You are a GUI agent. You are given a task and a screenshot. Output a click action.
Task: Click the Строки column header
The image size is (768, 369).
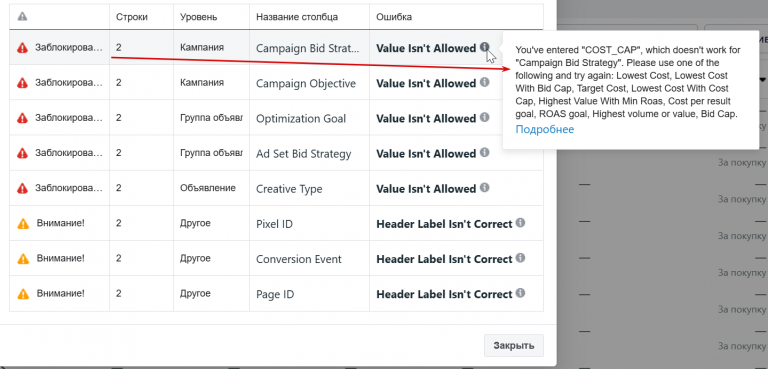coord(132,17)
